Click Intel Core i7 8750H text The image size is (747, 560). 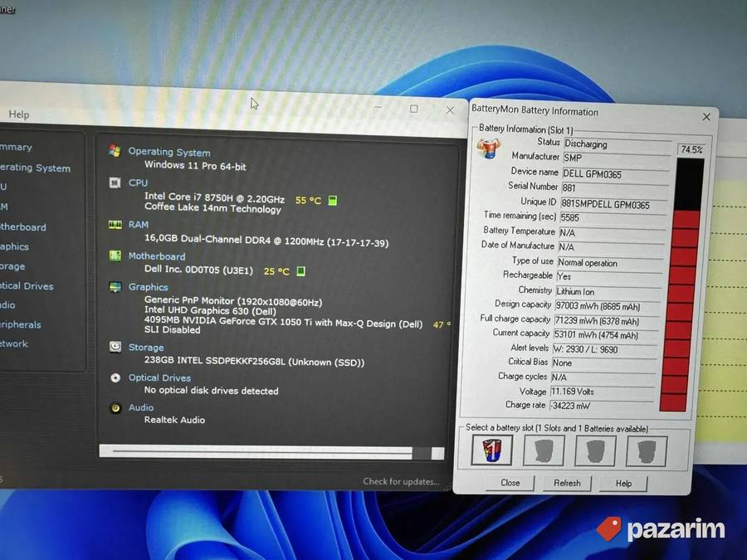coord(214,197)
